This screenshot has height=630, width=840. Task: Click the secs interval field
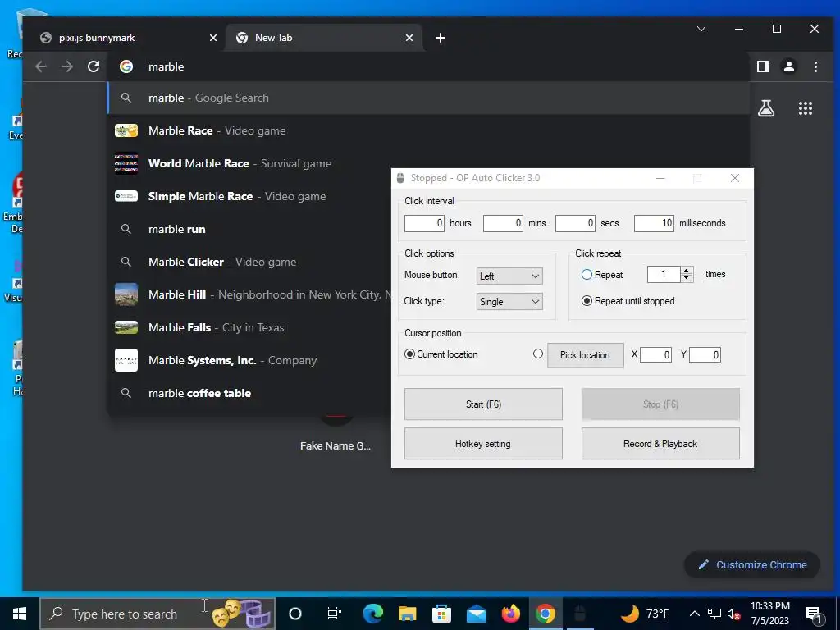[x=575, y=223]
